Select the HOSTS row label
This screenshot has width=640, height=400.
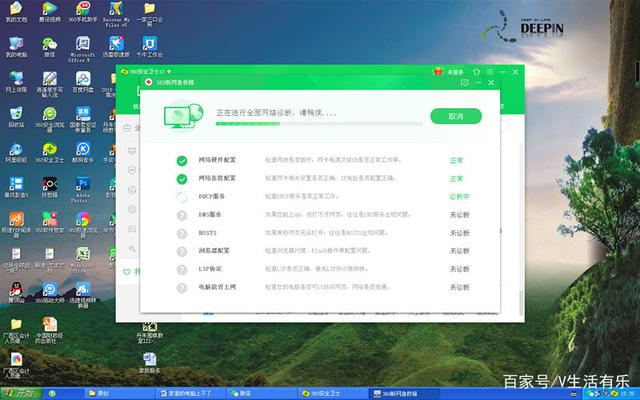[207, 233]
